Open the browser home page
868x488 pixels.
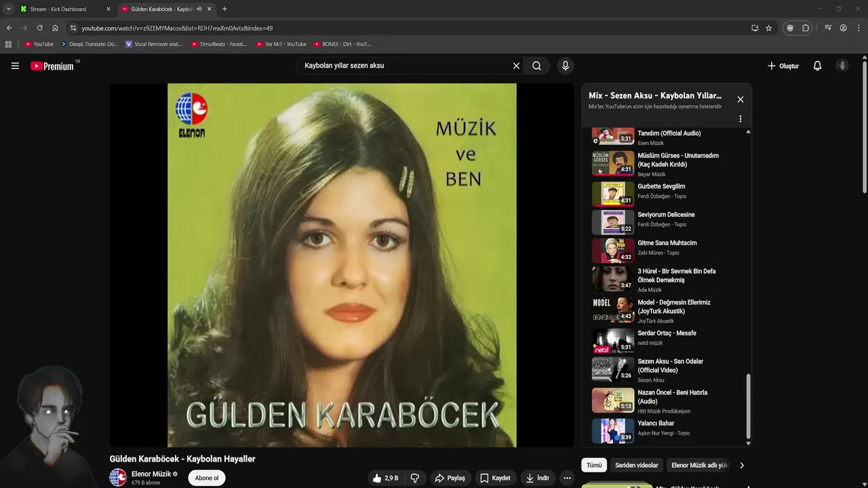tap(55, 28)
